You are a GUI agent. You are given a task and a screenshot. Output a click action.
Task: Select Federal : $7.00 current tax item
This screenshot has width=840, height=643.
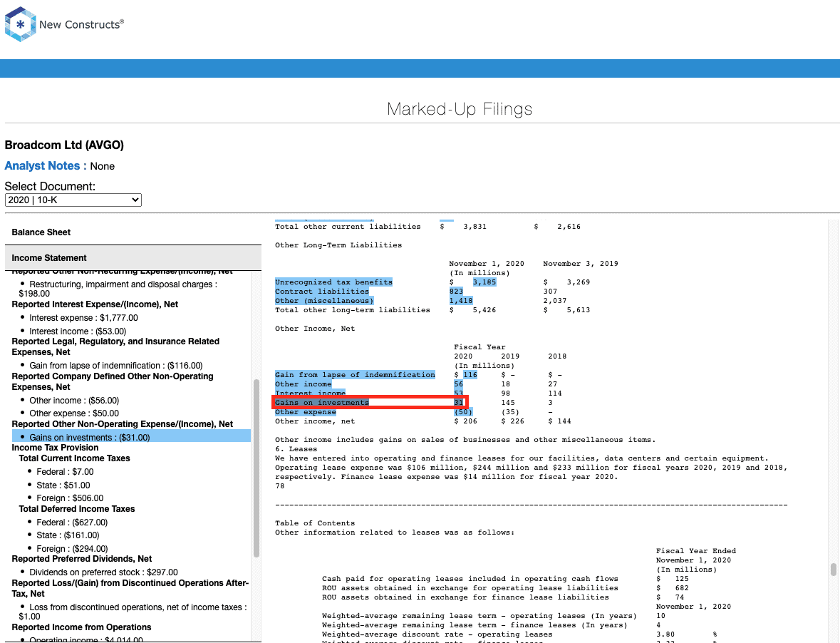pyautogui.click(x=65, y=471)
